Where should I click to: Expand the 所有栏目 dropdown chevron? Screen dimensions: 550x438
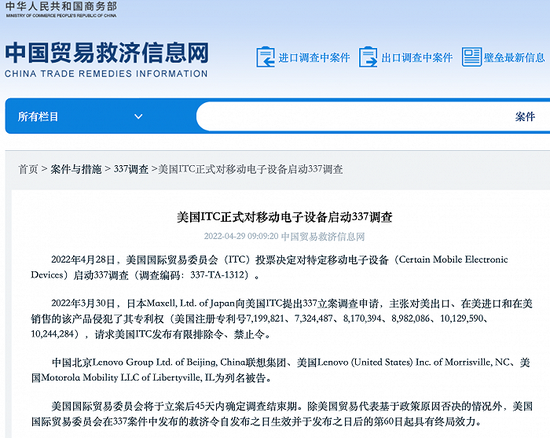[x=139, y=116]
